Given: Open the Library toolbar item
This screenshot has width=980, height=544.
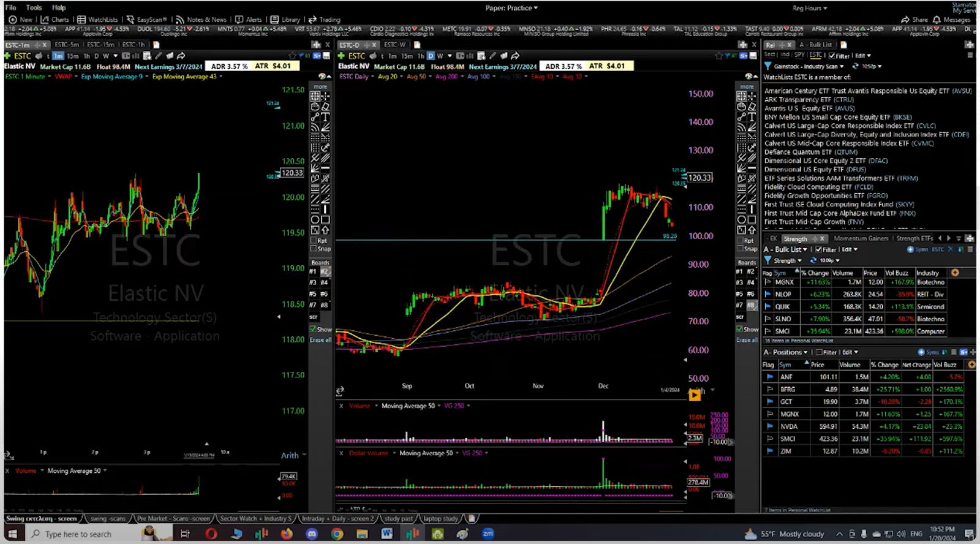Looking at the screenshot, I should pyautogui.click(x=285, y=20).
